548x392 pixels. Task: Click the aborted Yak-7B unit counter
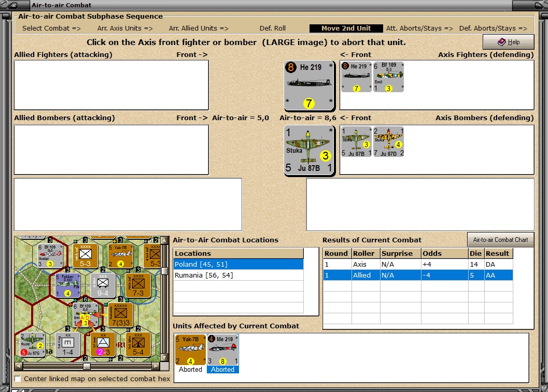(190, 350)
